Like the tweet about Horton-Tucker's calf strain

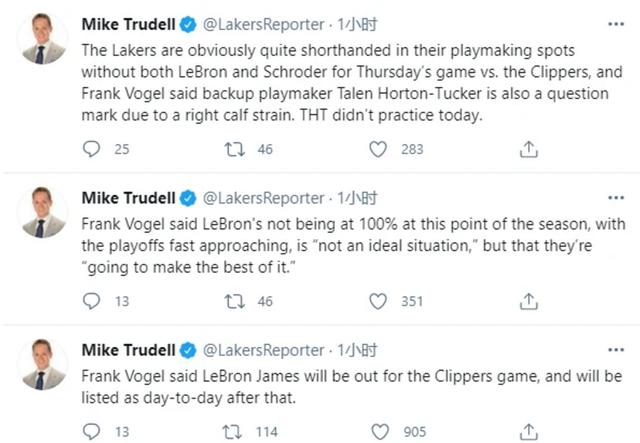coord(378,149)
